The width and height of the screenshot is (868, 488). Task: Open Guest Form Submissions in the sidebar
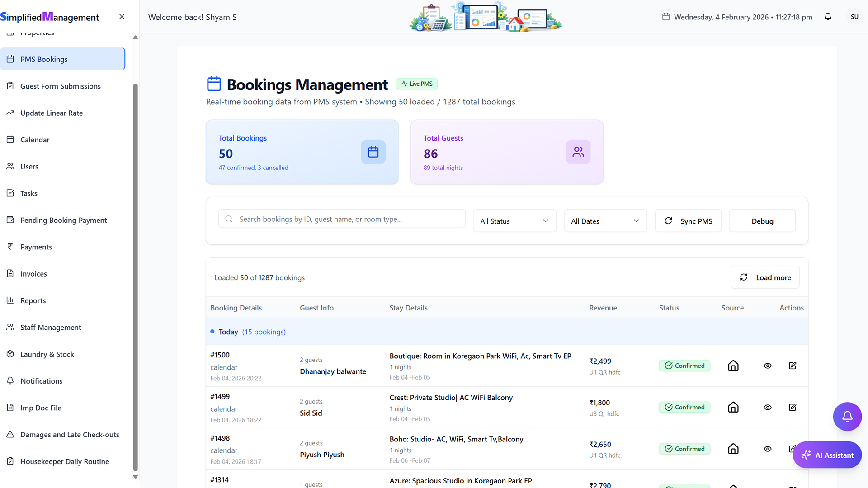tap(60, 86)
